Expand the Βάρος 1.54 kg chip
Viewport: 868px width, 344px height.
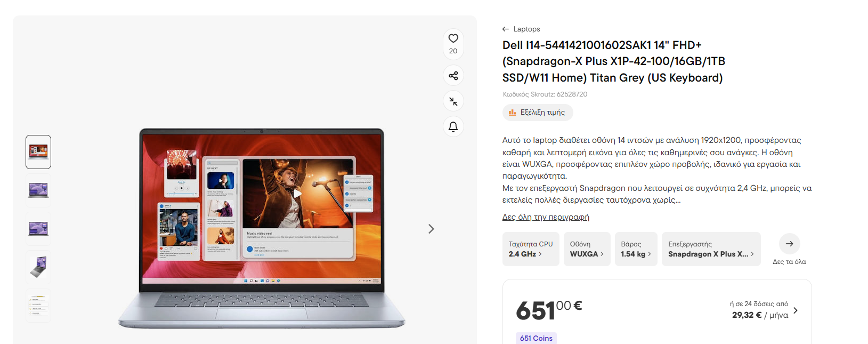636,249
